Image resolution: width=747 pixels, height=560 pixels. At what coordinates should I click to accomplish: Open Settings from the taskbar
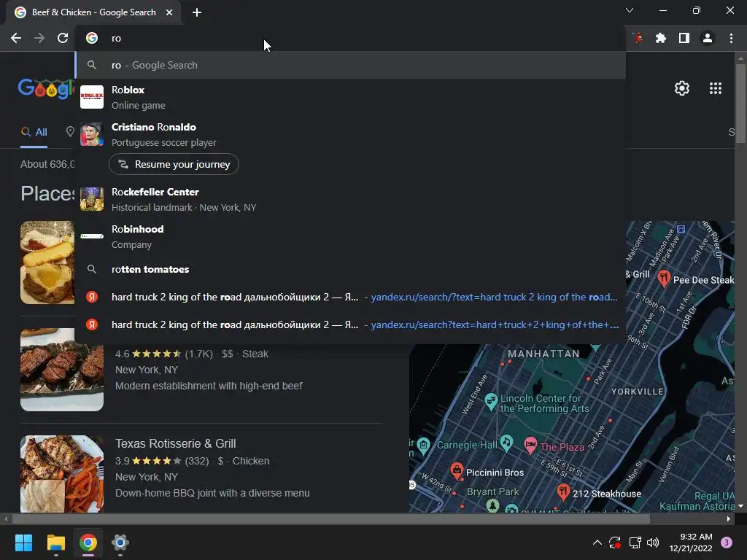click(120, 542)
